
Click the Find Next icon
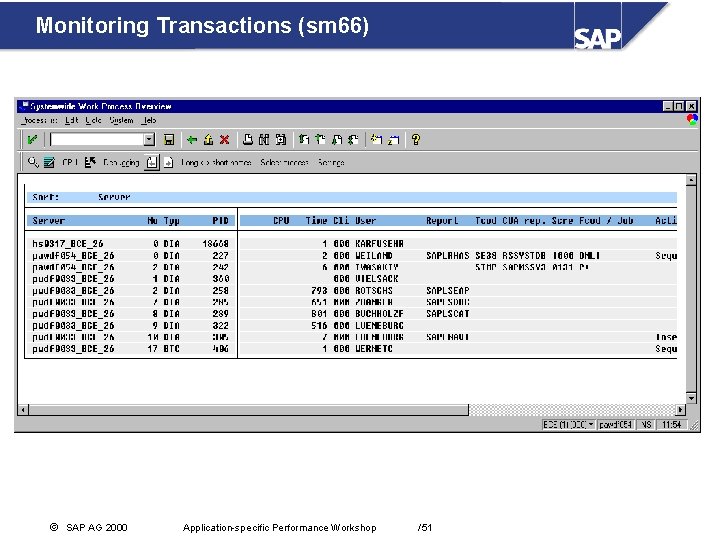coord(281,140)
